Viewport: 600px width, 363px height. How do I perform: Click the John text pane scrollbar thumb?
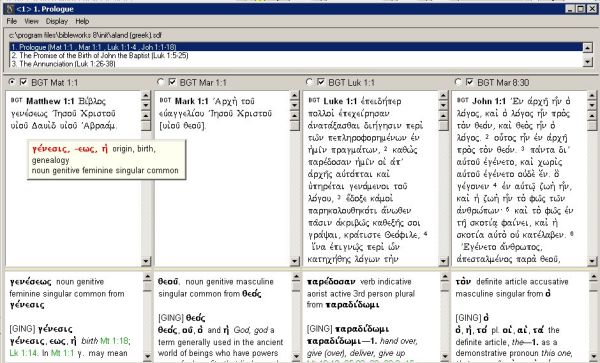click(592, 125)
